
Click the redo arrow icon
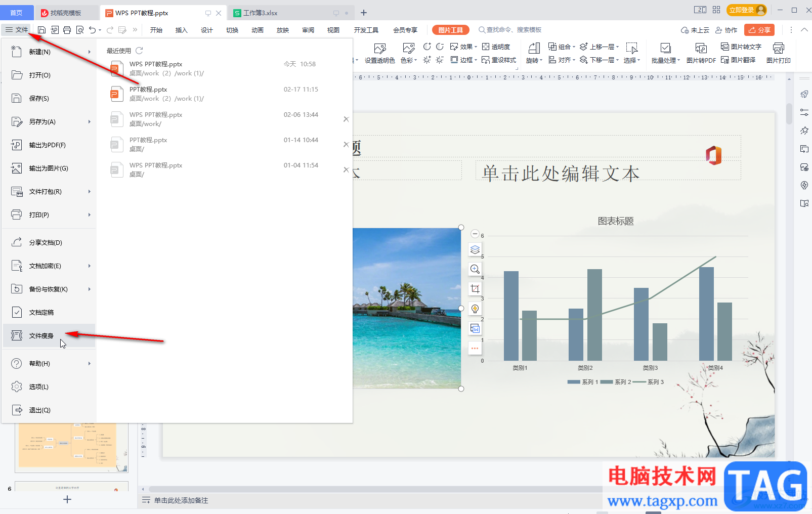[110, 30]
